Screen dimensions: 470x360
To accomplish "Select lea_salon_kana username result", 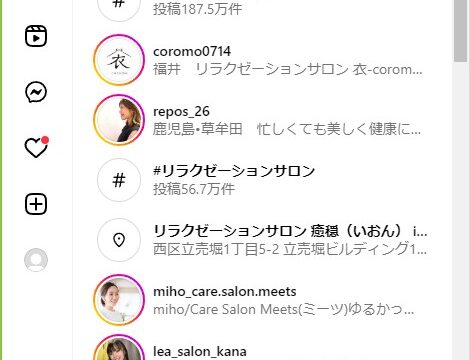I will point(200,352).
